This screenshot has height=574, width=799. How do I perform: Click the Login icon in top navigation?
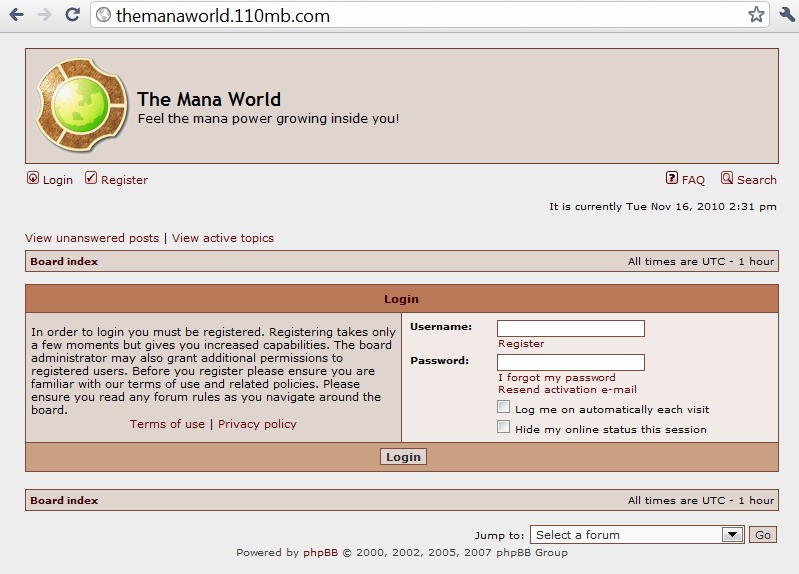(33, 178)
